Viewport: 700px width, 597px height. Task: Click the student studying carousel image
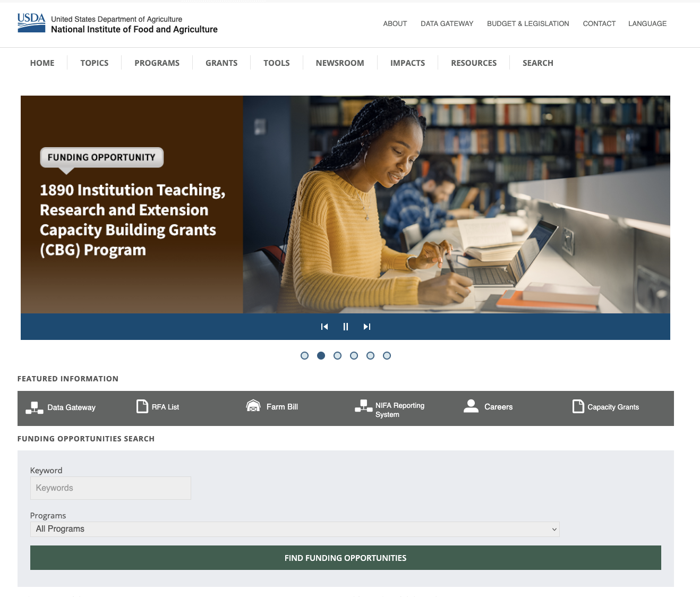(456, 204)
